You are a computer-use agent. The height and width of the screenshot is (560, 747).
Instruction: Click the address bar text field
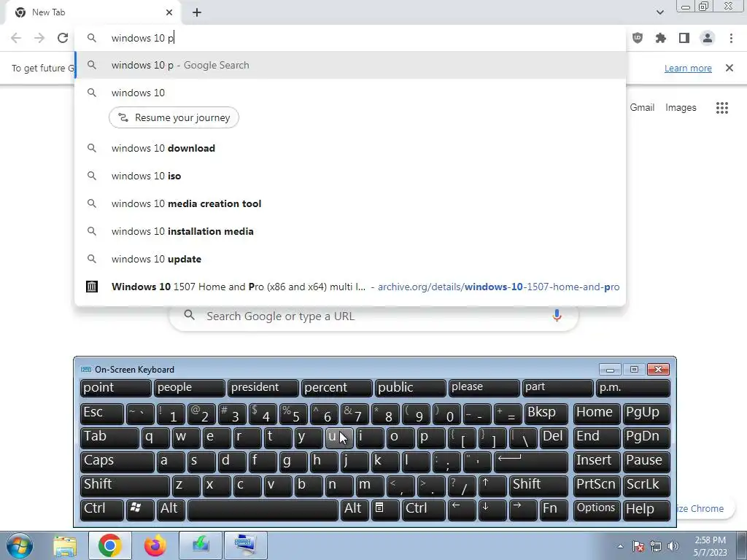[350, 38]
